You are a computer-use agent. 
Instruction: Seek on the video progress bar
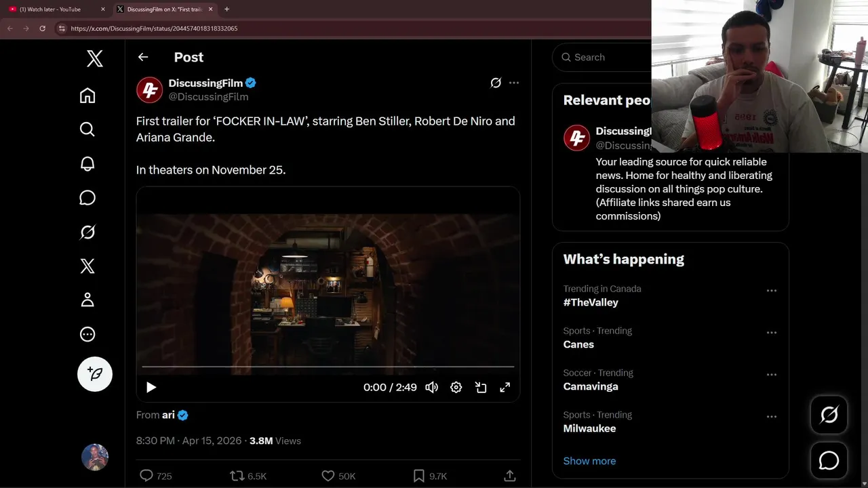[328, 367]
